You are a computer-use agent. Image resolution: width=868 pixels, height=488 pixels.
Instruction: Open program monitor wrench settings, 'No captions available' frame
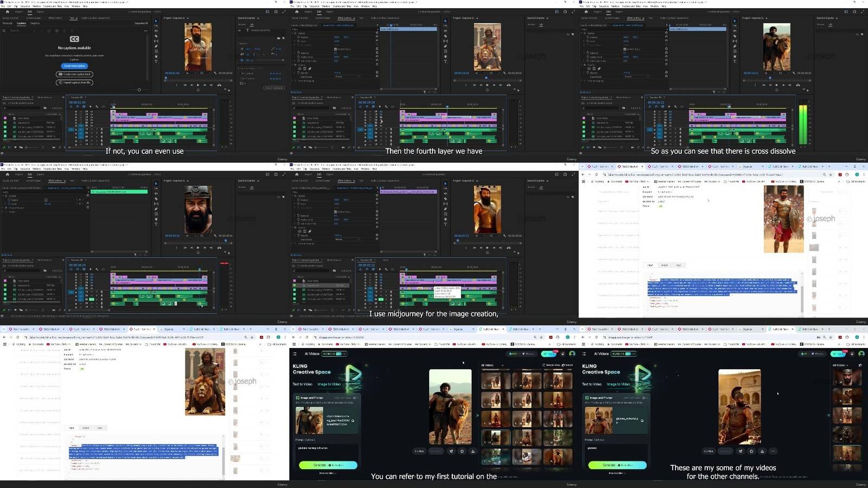[215, 73]
